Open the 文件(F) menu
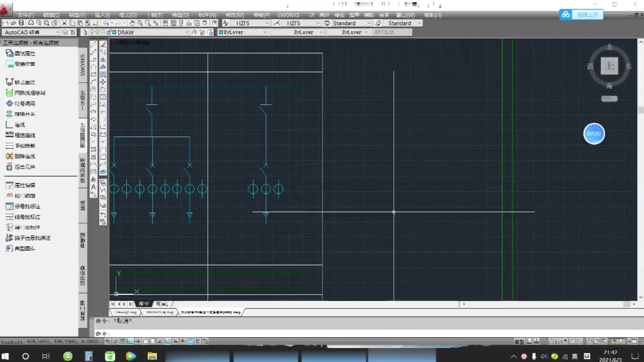This screenshot has height=362, width=644. (26, 15)
